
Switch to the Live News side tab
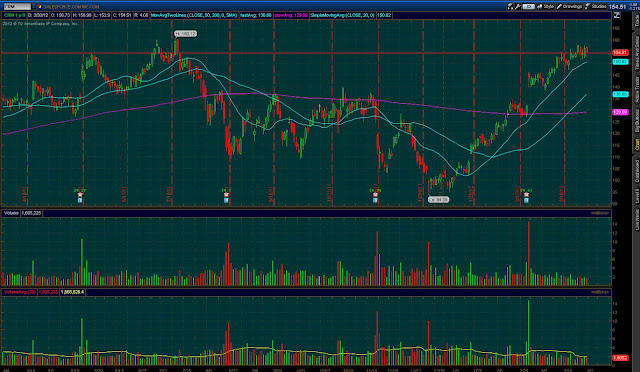pos(636,220)
